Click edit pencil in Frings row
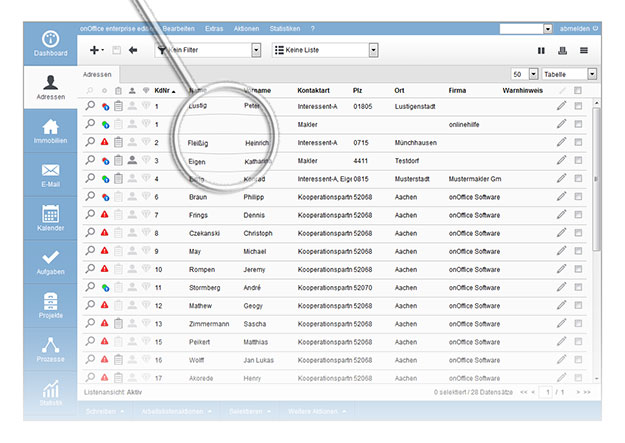 click(561, 215)
